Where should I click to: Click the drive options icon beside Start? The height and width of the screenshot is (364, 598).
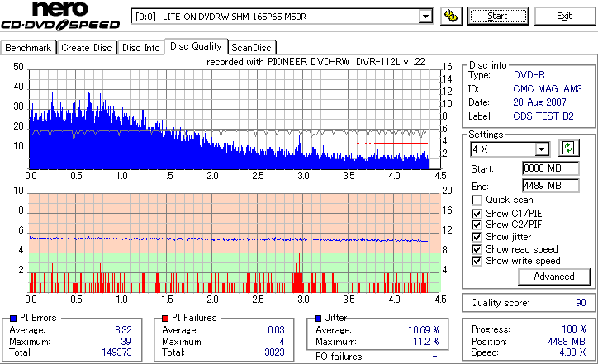[x=451, y=16]
